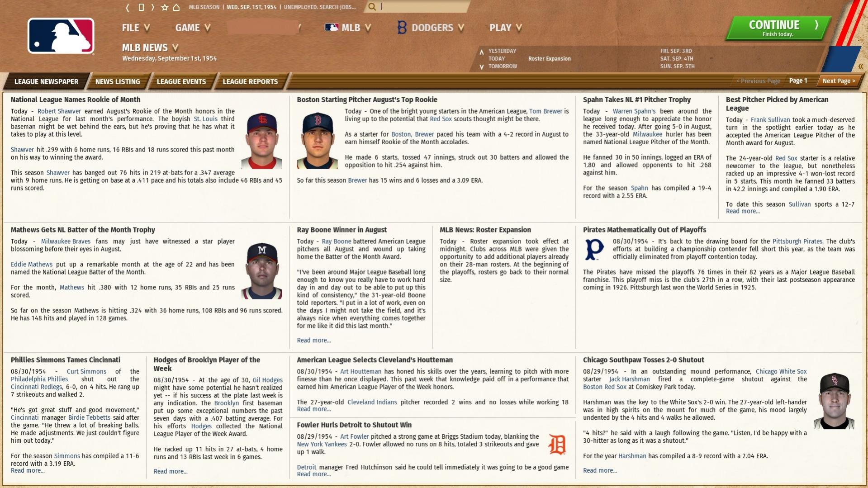Open Robert Shawver's player portrait
Image resolution: width=868 pixels, height=488 pixels.
[x=261, y=141]
